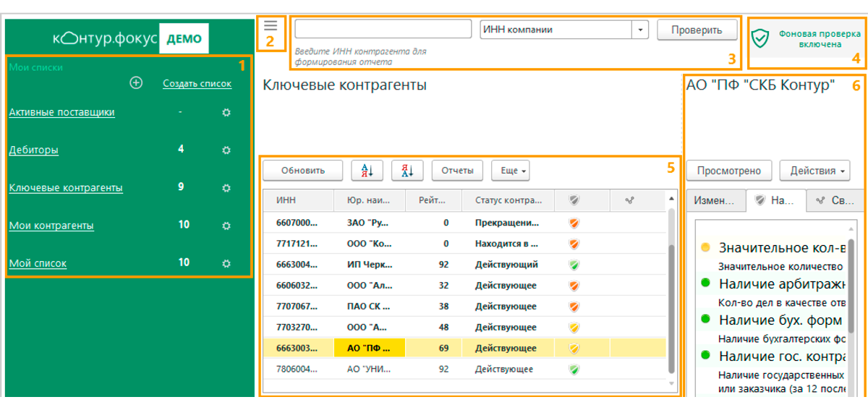Select the ИП Черк... cell
Viewport: 868px width, 410px height.
pyautogui.click(x=369, y=265)
